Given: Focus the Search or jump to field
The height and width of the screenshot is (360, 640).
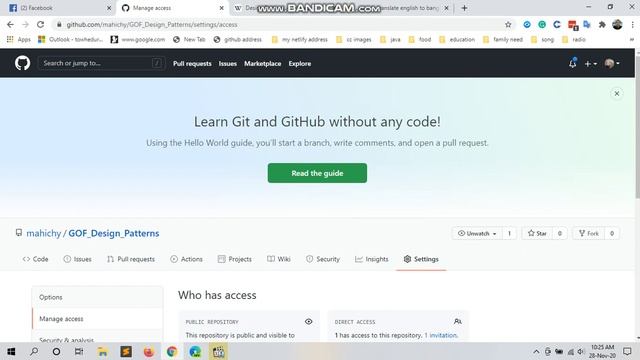Looking at the screenshot, I should (x=101, y=63).
